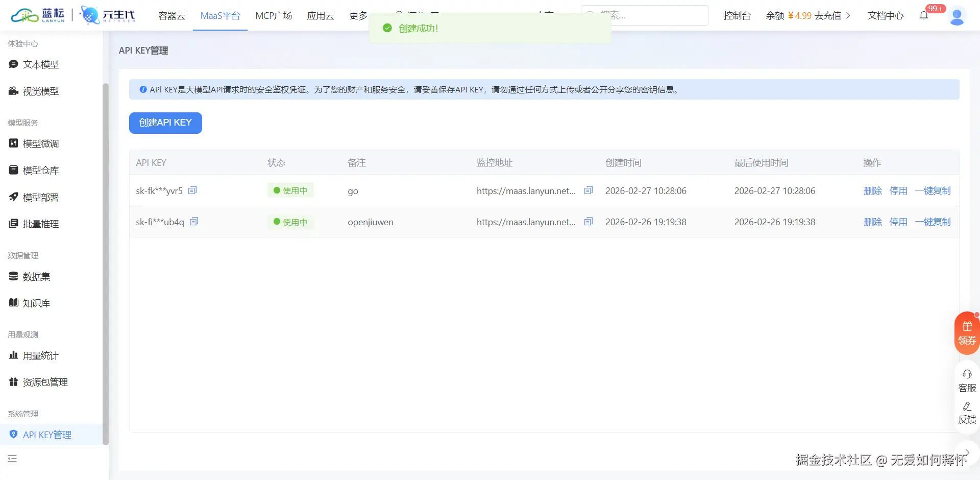Open the 客服 customer service panel
This screenshot has width=980, height=480.
coord(967,380)
